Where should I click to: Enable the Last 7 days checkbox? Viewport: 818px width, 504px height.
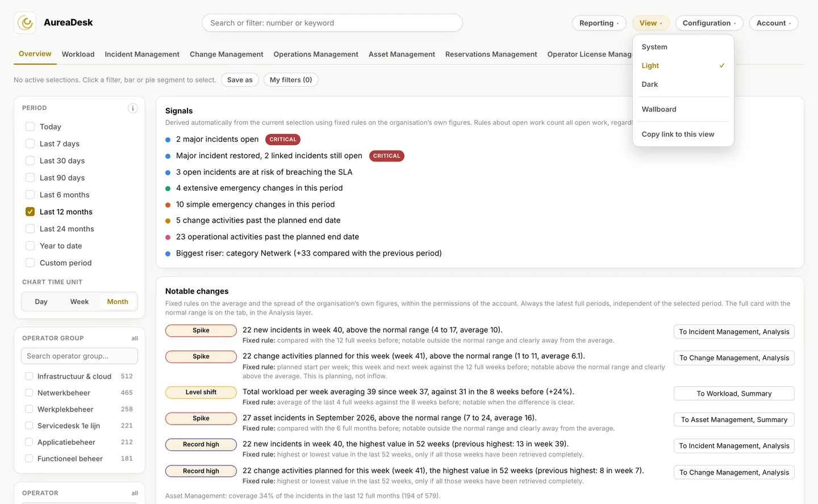tap(30, 144)
